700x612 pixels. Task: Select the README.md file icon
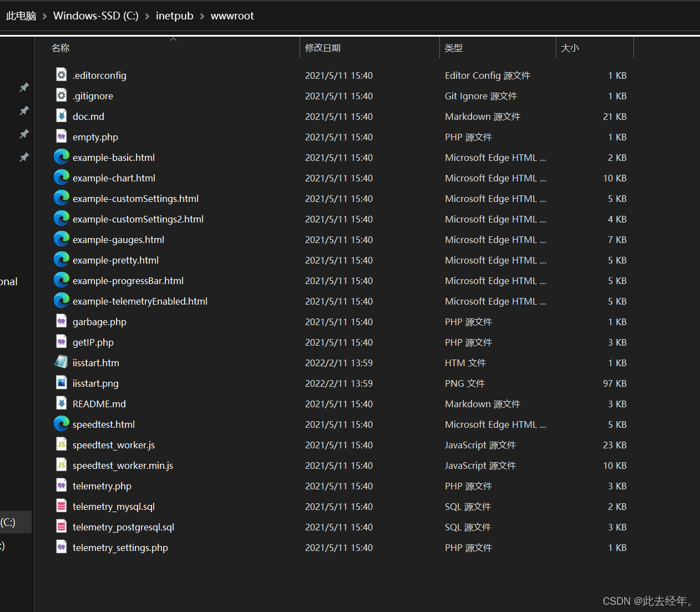(x=62, y=403)
